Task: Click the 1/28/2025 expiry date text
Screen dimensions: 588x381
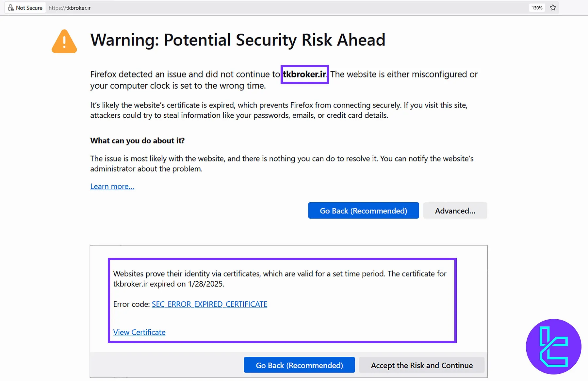Action: 205,284
